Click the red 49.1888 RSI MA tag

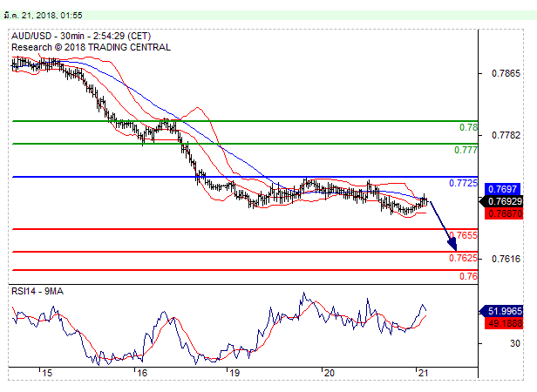click(x=504, y=323)
